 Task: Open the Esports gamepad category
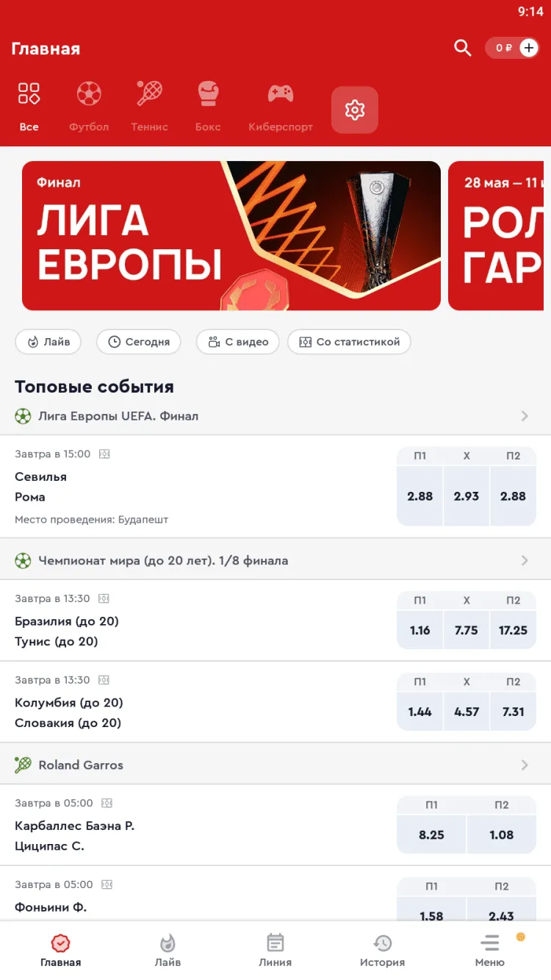tap(280, 94)
